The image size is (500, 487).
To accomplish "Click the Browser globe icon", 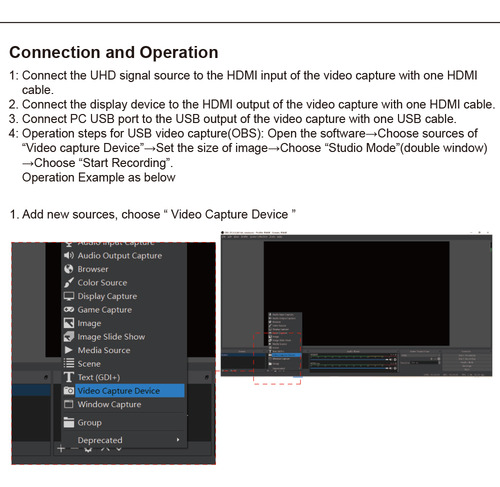I will pyautogui.click(x=69, y=269).
